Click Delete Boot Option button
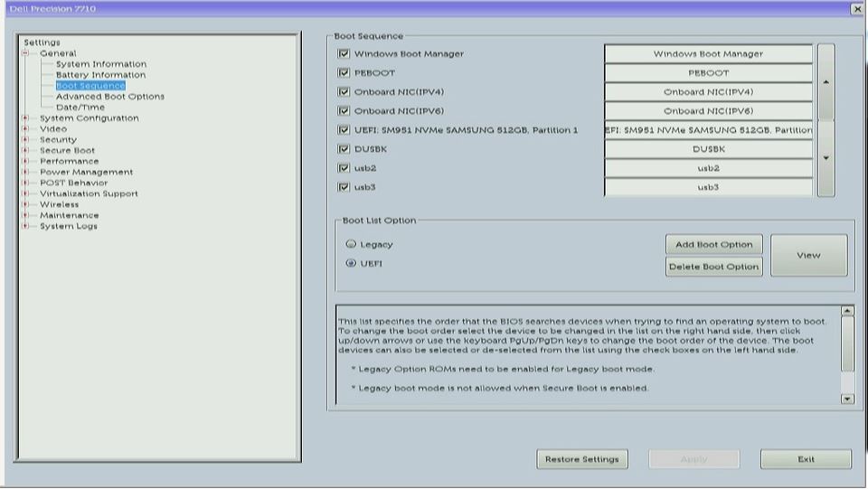Viewport: 868px width, 489px height. coord(714,267)
